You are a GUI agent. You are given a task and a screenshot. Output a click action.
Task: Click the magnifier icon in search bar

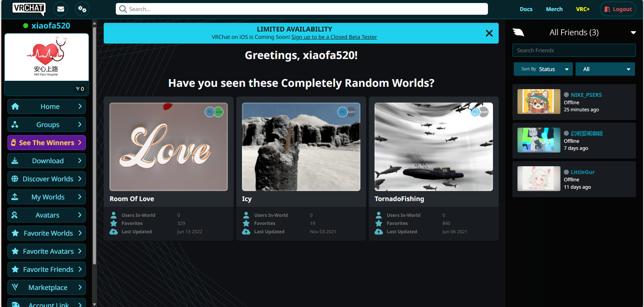point(123,9)
